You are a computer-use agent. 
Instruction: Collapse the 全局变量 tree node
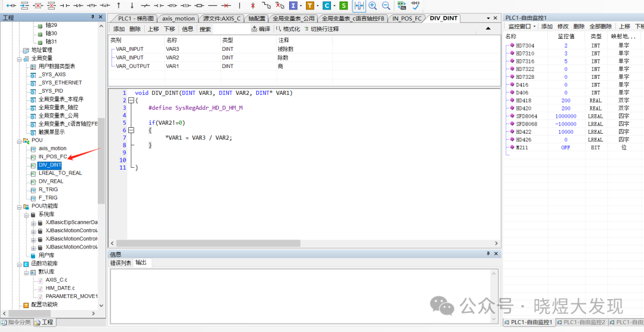(19, 58)
